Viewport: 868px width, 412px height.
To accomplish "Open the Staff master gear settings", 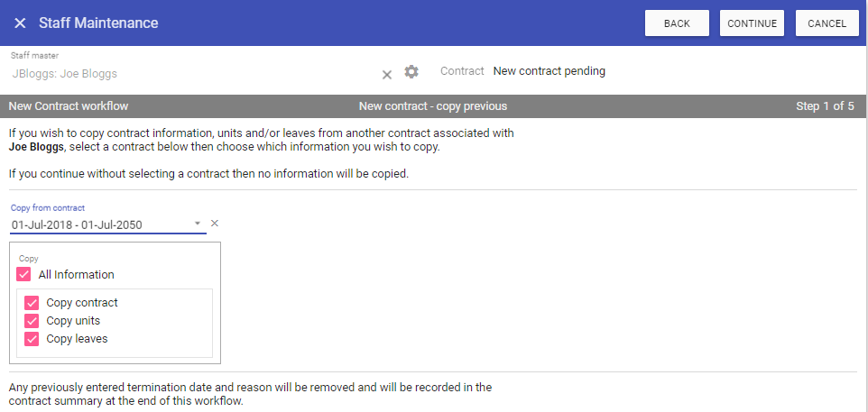I will [411, 72].
